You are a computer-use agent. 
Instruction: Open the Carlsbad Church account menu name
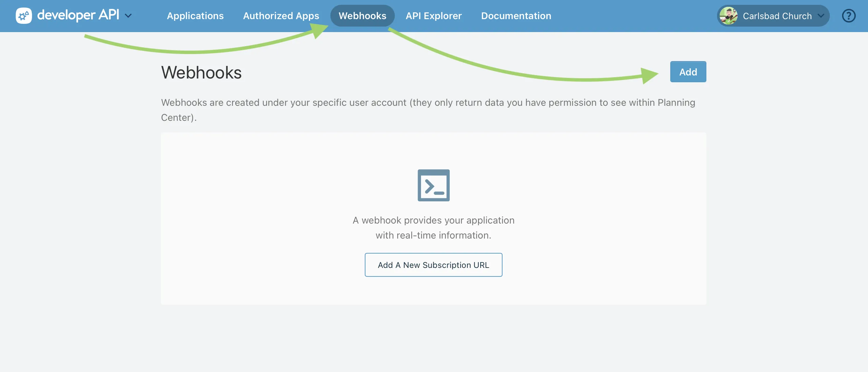coord(777,16)
